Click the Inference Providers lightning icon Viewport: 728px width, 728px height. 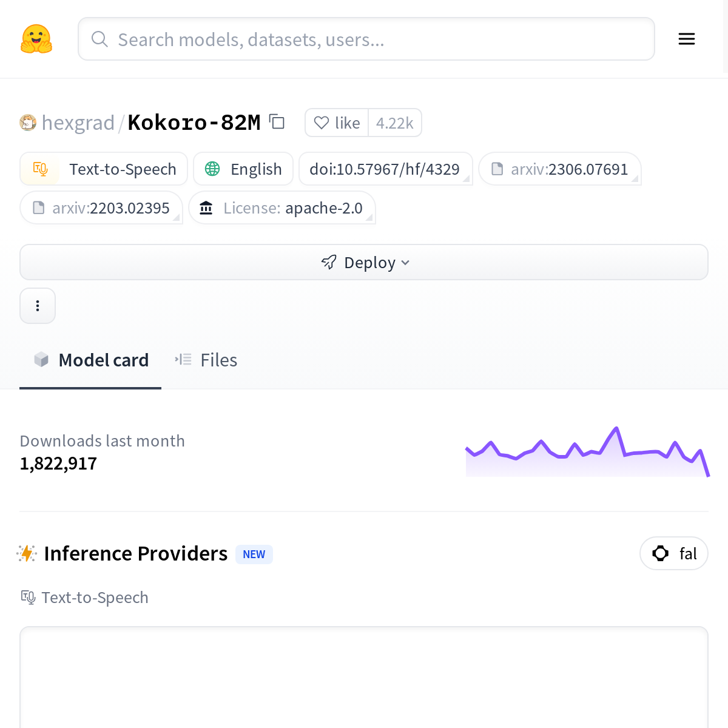27,553
